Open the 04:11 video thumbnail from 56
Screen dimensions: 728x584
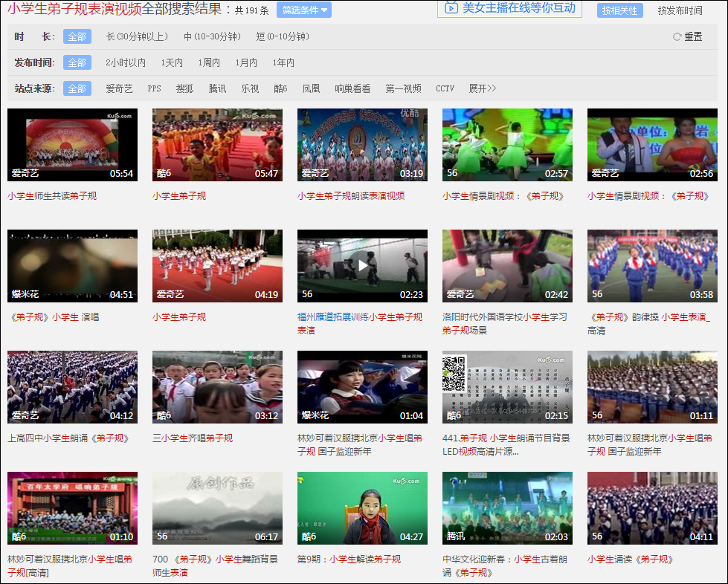652,508
